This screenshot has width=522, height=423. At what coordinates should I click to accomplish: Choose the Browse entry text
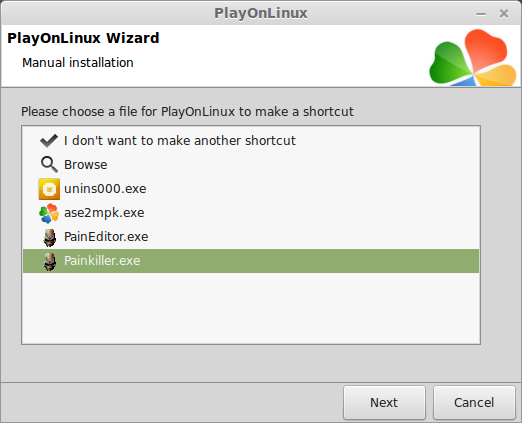coord(86,165)
